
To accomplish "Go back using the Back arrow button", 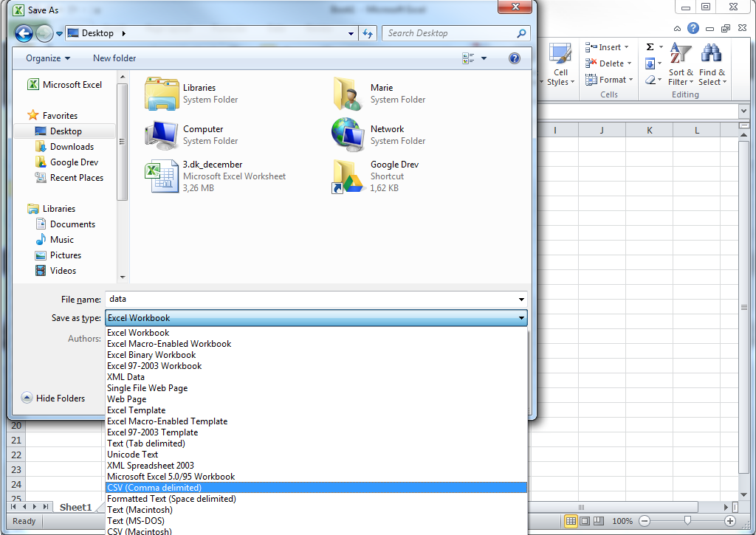I will [24, 33].
